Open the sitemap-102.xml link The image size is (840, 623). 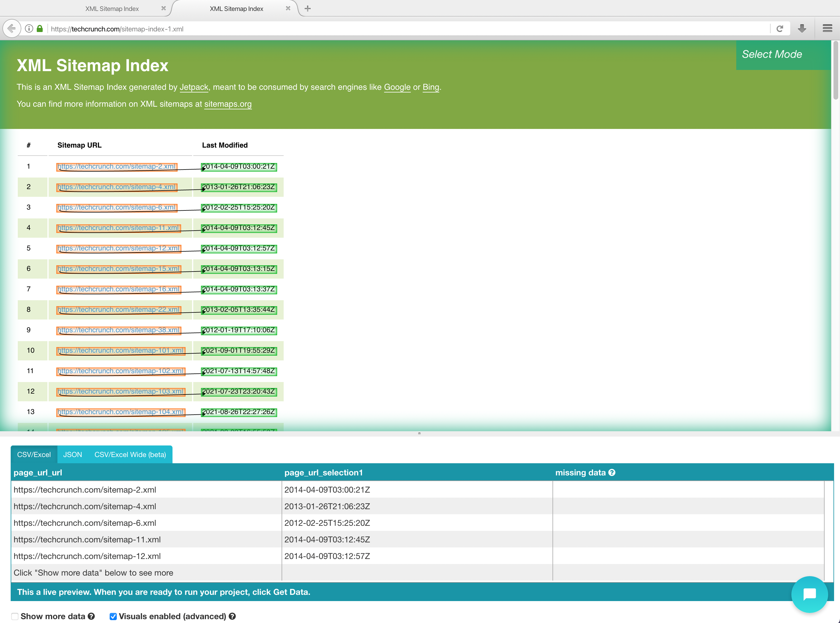(120, 371)
